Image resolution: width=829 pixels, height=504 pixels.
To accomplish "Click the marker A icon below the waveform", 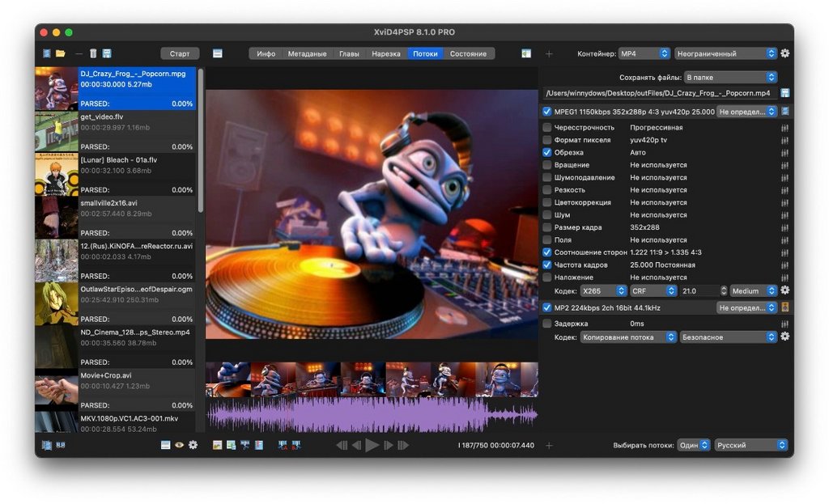I will (283, 445).
